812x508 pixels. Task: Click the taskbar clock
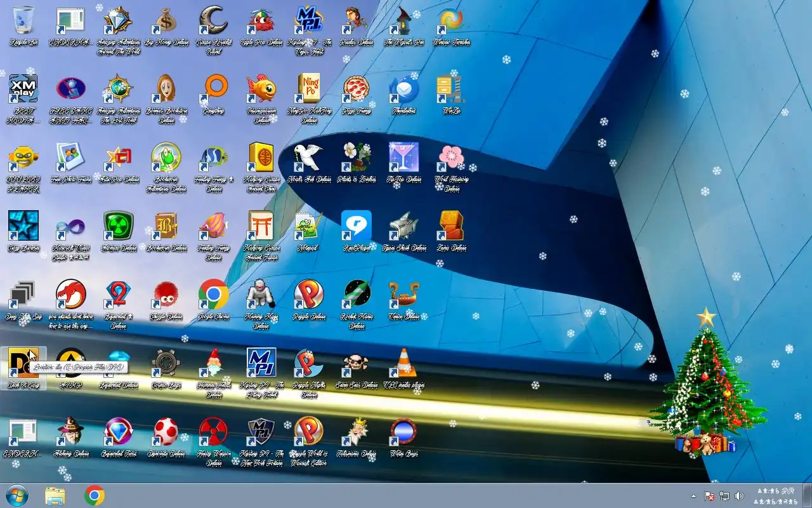point(777,496)
